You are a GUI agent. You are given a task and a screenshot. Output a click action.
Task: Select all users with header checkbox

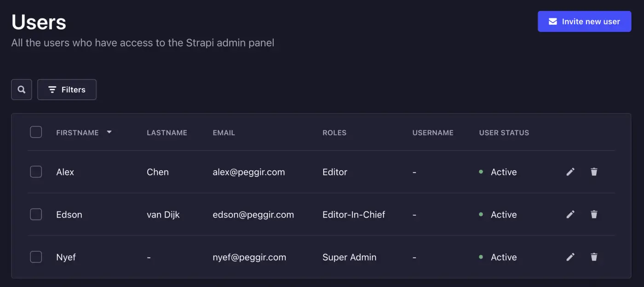tap(36, 132)
